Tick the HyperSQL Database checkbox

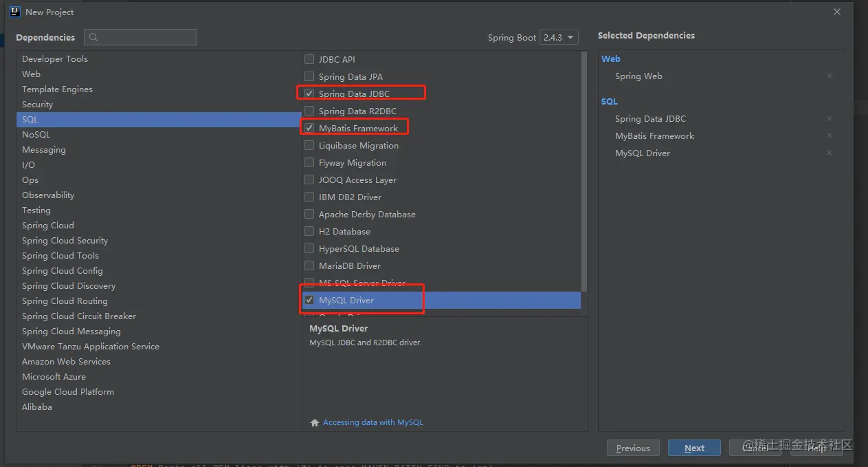[309, 248]
